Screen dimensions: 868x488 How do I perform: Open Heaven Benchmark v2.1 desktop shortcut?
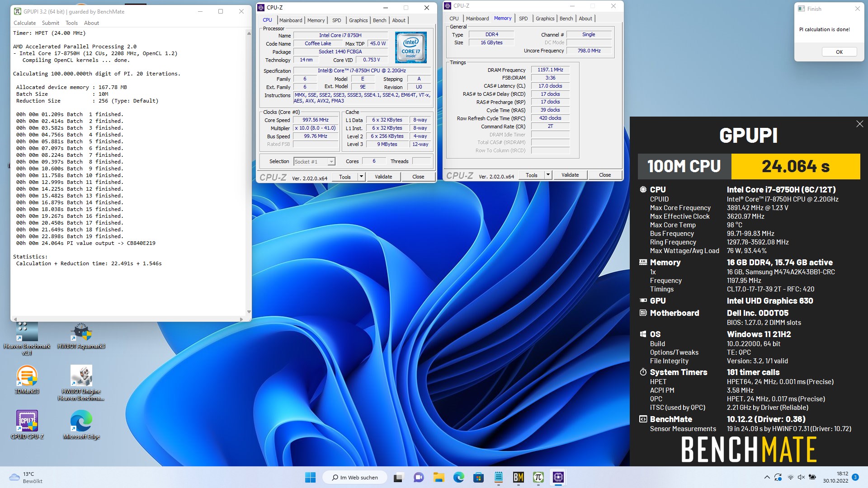[x=27, y=338]
